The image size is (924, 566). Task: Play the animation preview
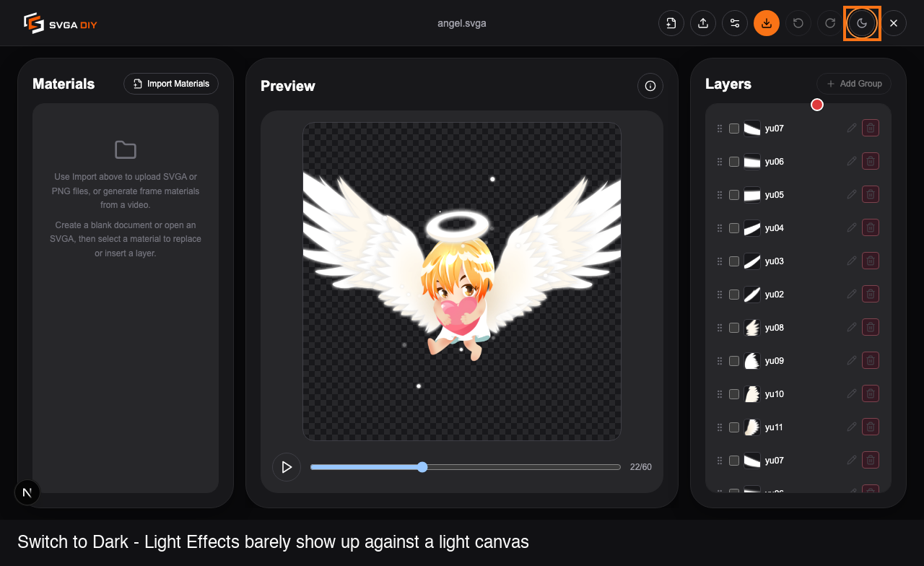click(287, 467)
